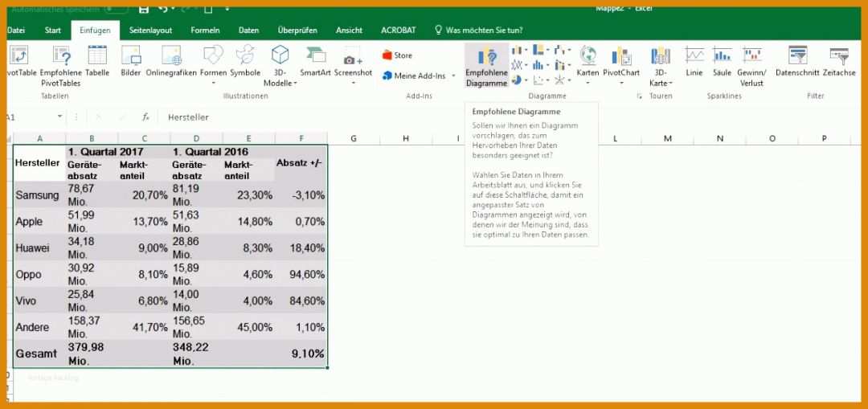Screen dimensions: 868x409
Task: Add a Säule sparkline
Action: click(x=722, y=62)
